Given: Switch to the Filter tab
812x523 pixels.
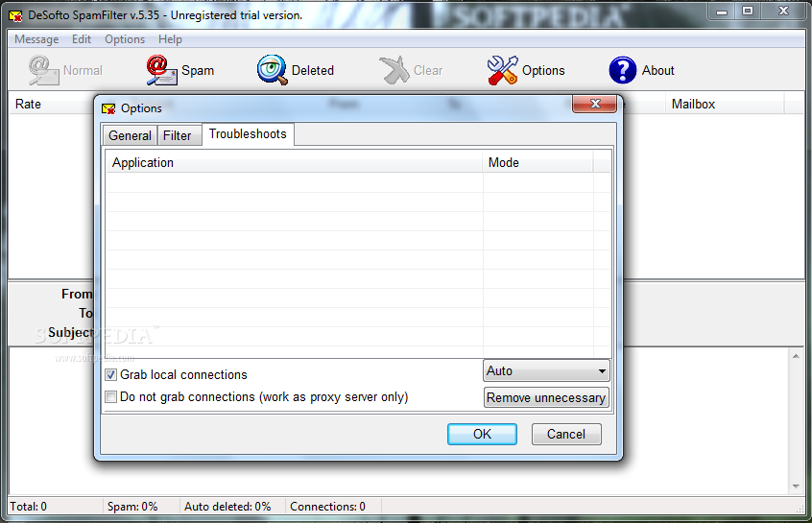Looking at the screenshot, I should [178, 135].
